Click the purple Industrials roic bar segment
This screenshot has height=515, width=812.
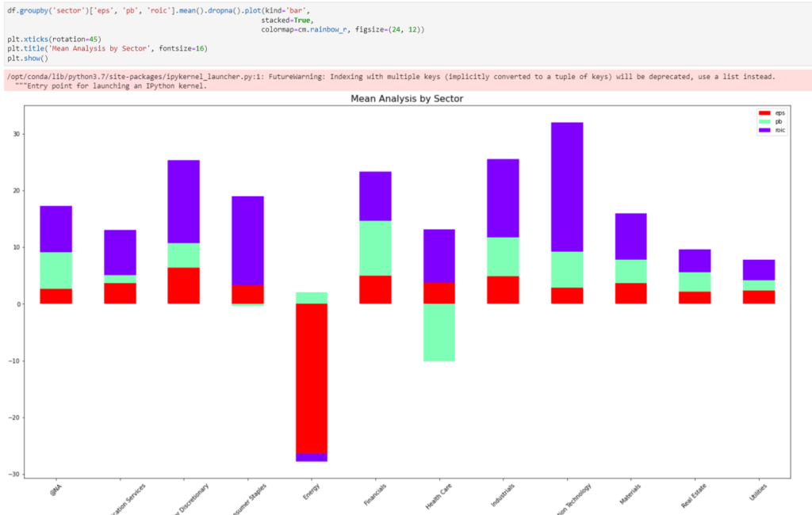[x=503, y=198]
